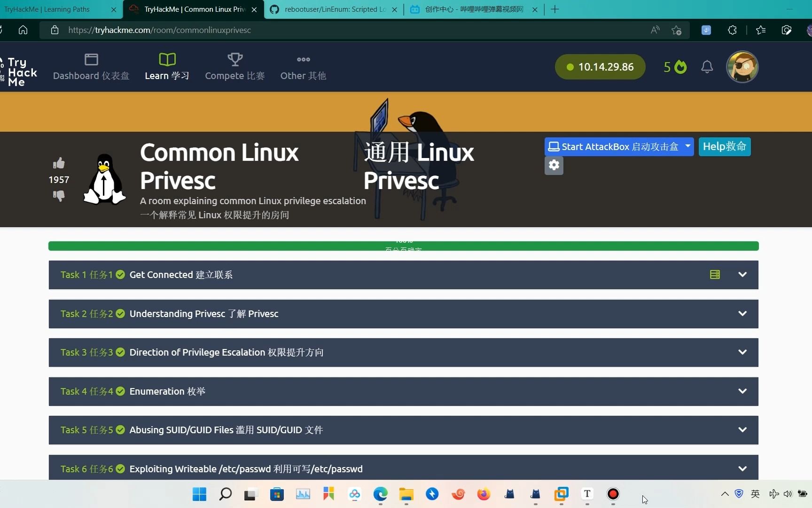Close the Common Linux Privesc tab

(x=254, y=9)
